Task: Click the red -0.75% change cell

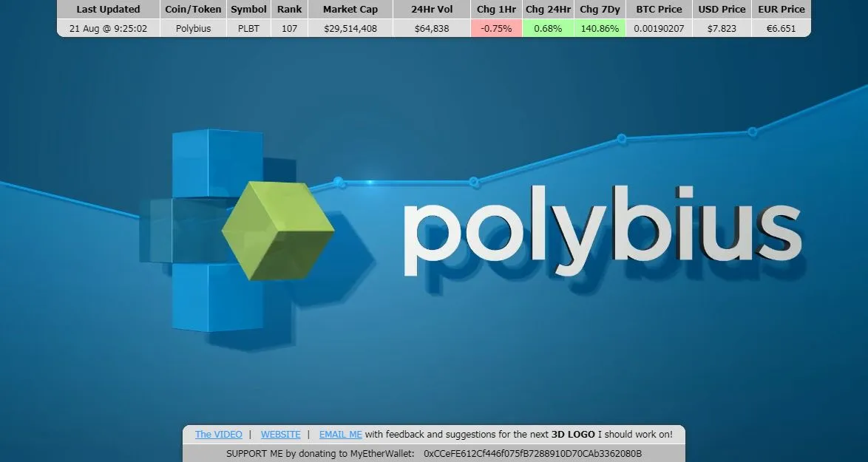Action: (x=497, y=28)
